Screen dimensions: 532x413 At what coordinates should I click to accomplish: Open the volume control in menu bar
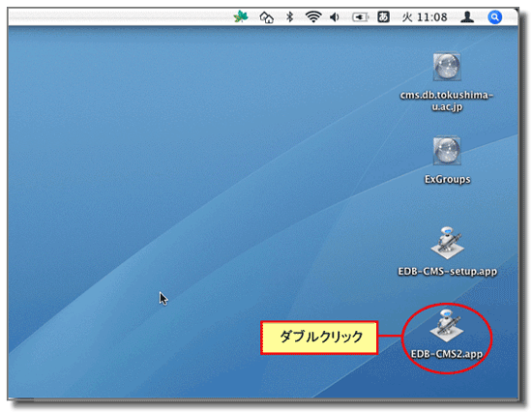(335, 17)
